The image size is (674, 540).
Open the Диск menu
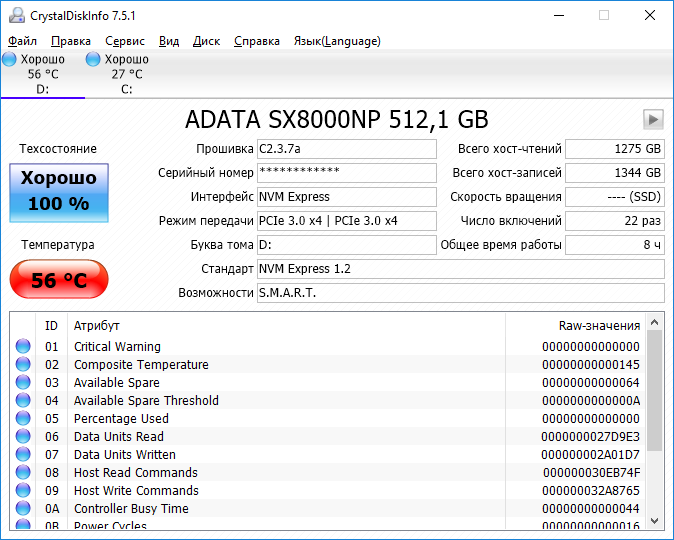tap(206, 41)
